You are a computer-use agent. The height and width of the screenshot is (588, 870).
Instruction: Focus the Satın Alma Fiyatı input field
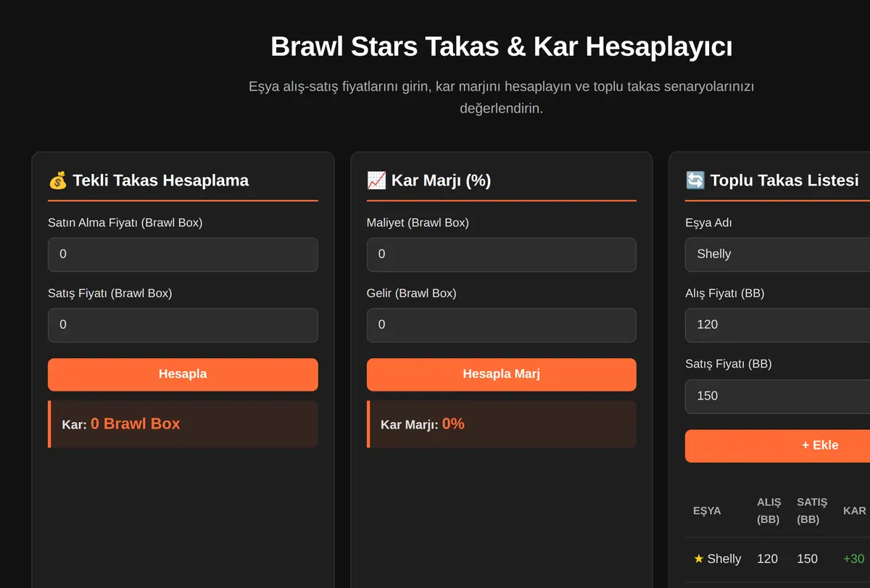183,254
